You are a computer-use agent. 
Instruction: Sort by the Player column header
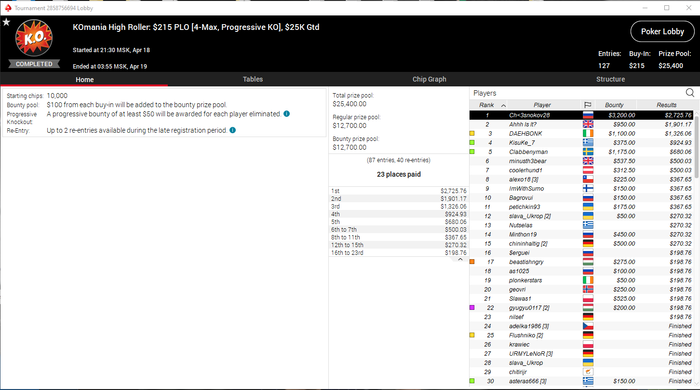(542, 105)
